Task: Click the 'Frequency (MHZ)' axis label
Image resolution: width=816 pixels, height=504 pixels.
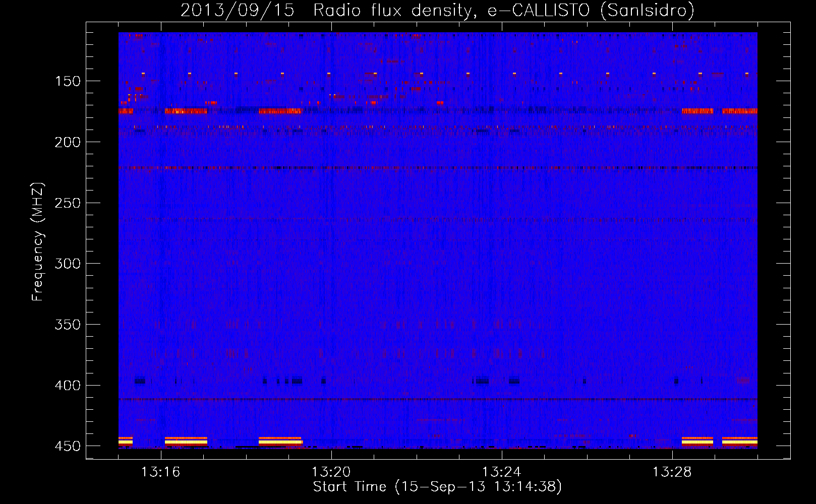Action: [38, 242]
